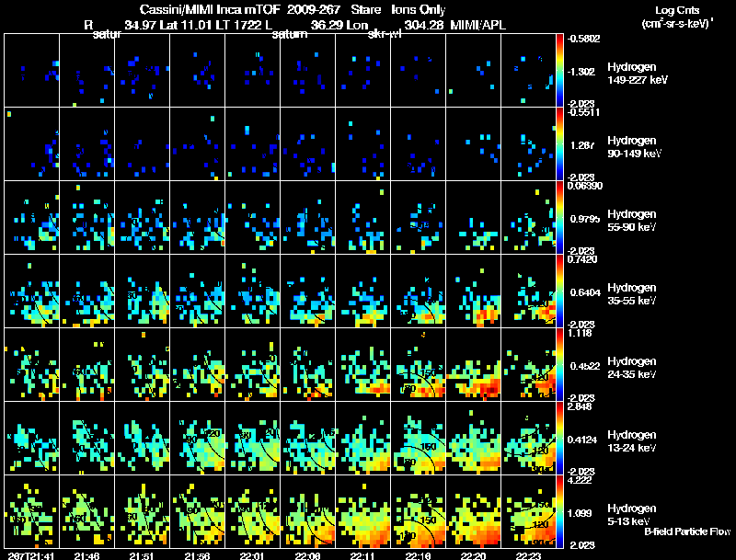Viewport: 736px width, 560px height.
Task: Click the '22:20' time axis label
Action: [x=473, y=555]
